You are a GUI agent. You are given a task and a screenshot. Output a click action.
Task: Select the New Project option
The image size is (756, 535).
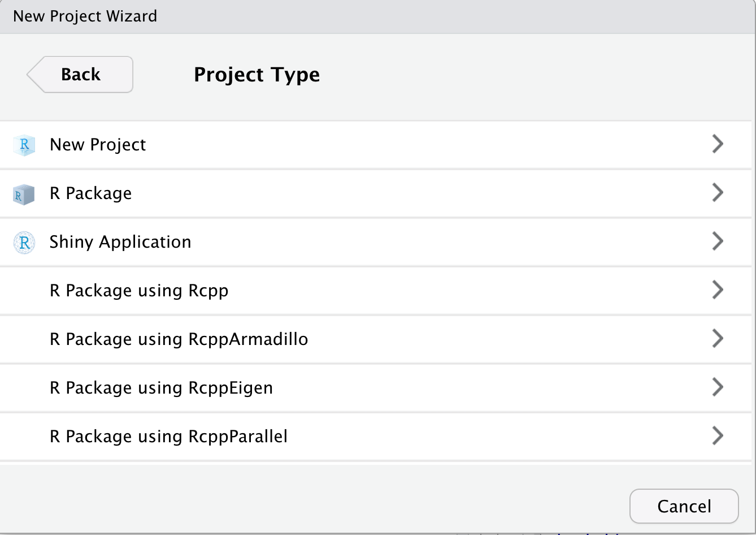pyautogui.click(x=376, y=145)
